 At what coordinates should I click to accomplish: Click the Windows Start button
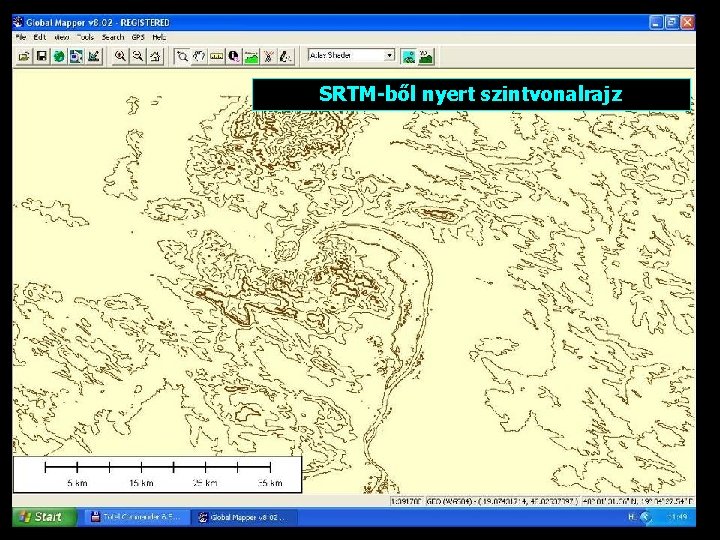45,517
